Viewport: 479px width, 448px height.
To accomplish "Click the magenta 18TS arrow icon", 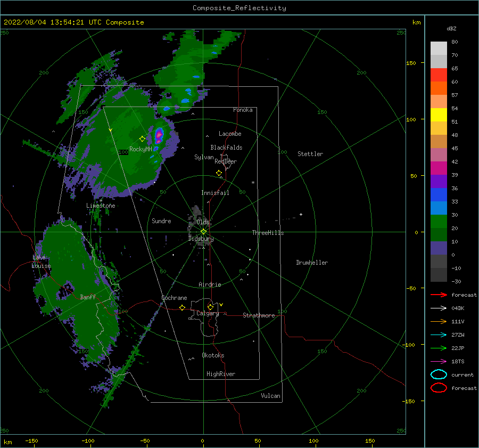I will click(439, 362).
